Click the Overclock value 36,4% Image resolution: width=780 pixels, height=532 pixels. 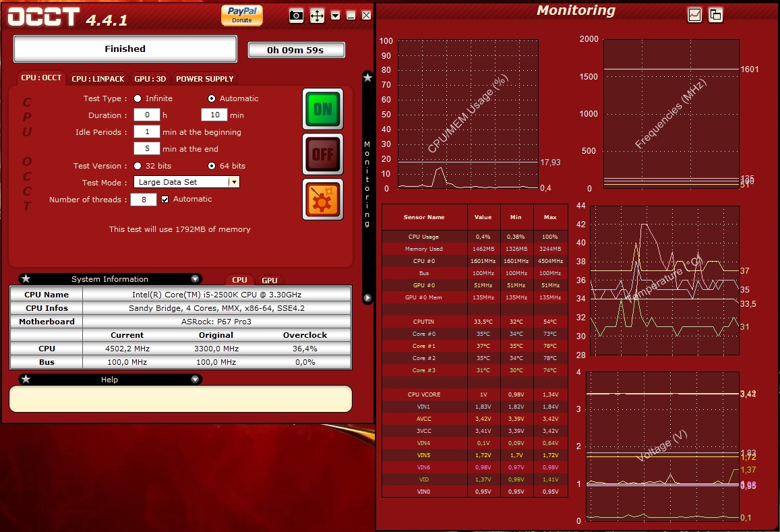coord(305,349)
